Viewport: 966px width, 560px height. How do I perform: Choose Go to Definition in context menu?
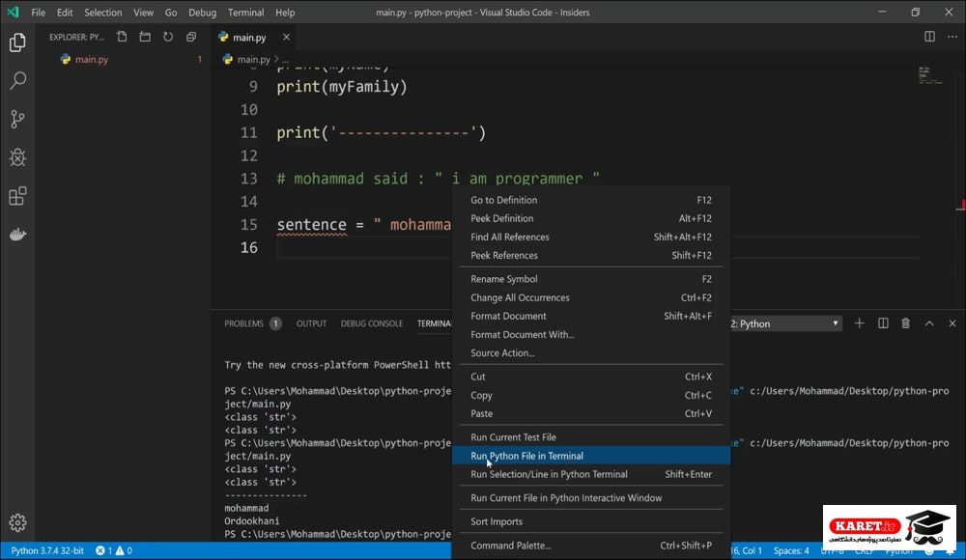tap(591, 200)
